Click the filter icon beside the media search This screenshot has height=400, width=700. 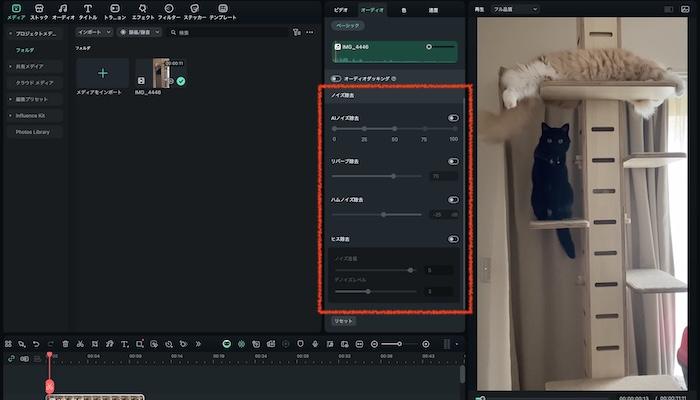point(296,32)
